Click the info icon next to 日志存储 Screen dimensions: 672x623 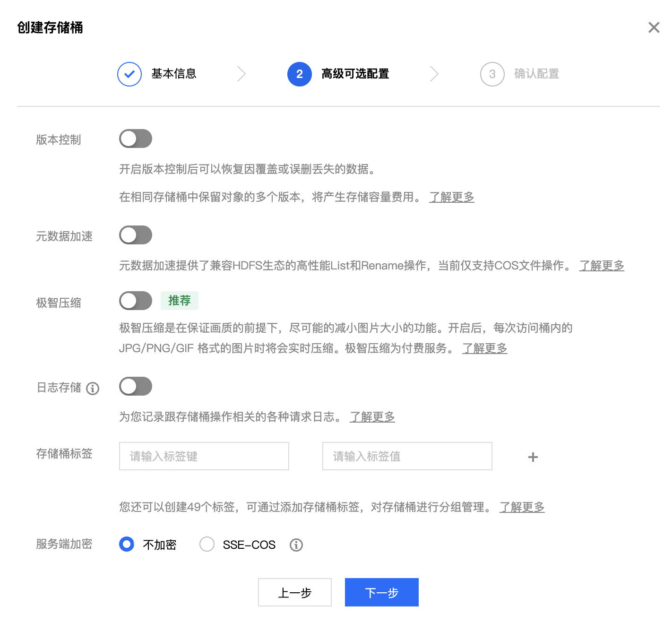93,389
